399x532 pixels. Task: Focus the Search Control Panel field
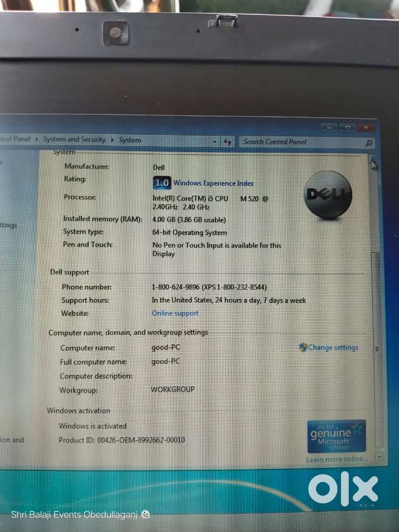click(x=307, y=142)
